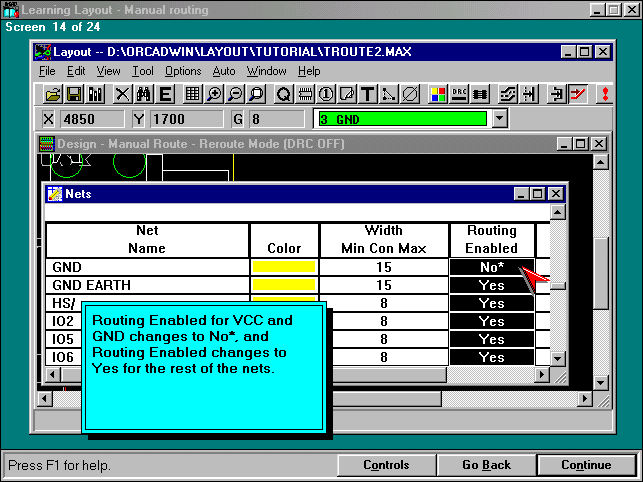Image resolution: width=643 pixels, height=482 pixels.
Task: Open the Tool menu
Action: point(143,71)
